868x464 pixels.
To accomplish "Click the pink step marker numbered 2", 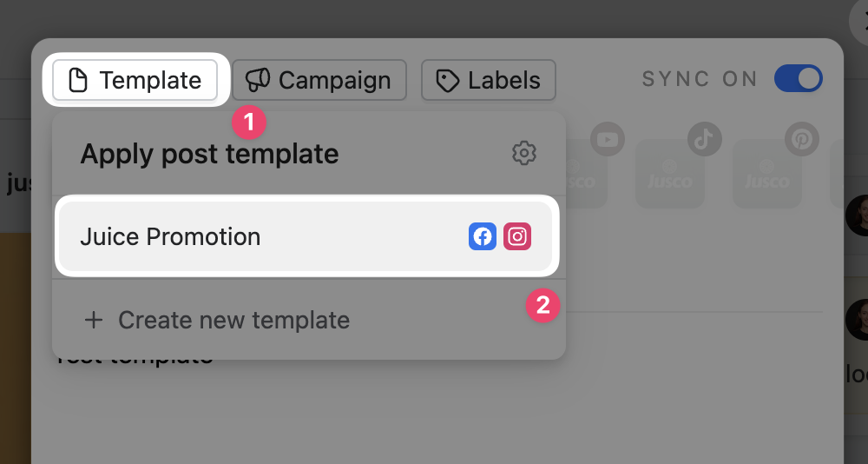I will tap(543, 305).
